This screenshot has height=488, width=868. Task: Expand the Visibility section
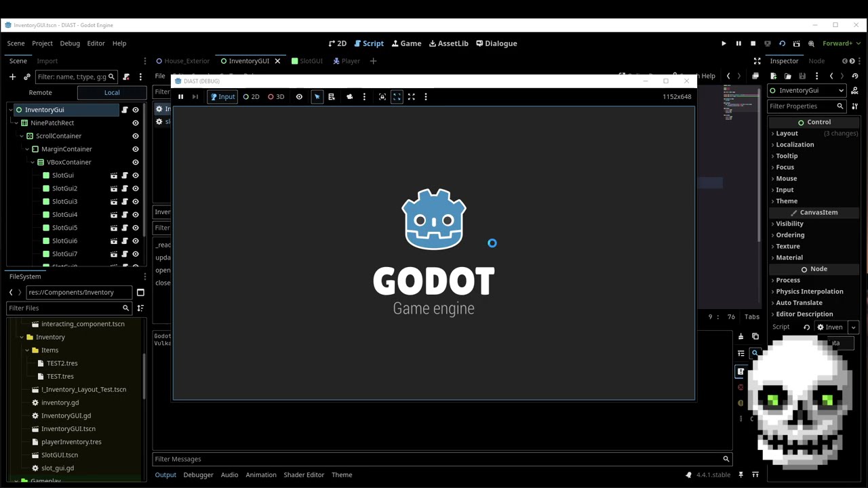[x=789, y=224]
